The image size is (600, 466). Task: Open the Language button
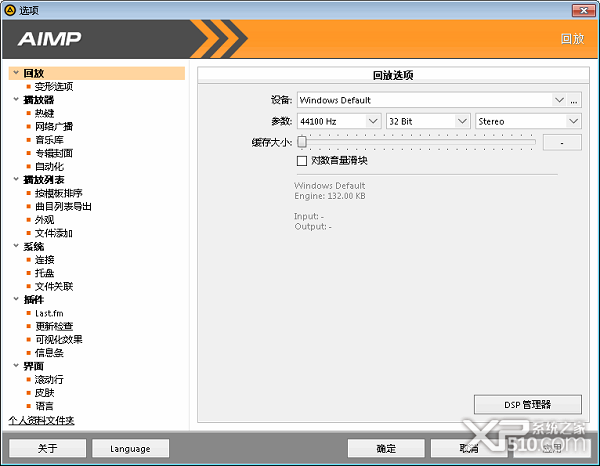click(x=130, y=448)
